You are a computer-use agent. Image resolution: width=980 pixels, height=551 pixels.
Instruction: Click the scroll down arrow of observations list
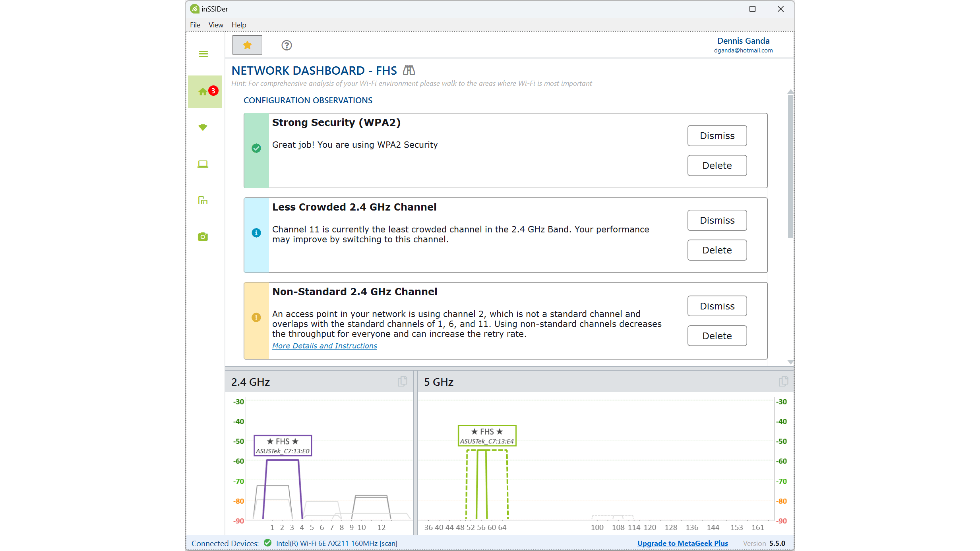point(790,362)
